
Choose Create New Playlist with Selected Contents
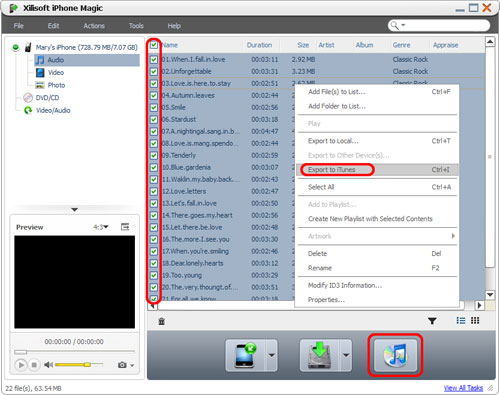(x=377, y=219)
